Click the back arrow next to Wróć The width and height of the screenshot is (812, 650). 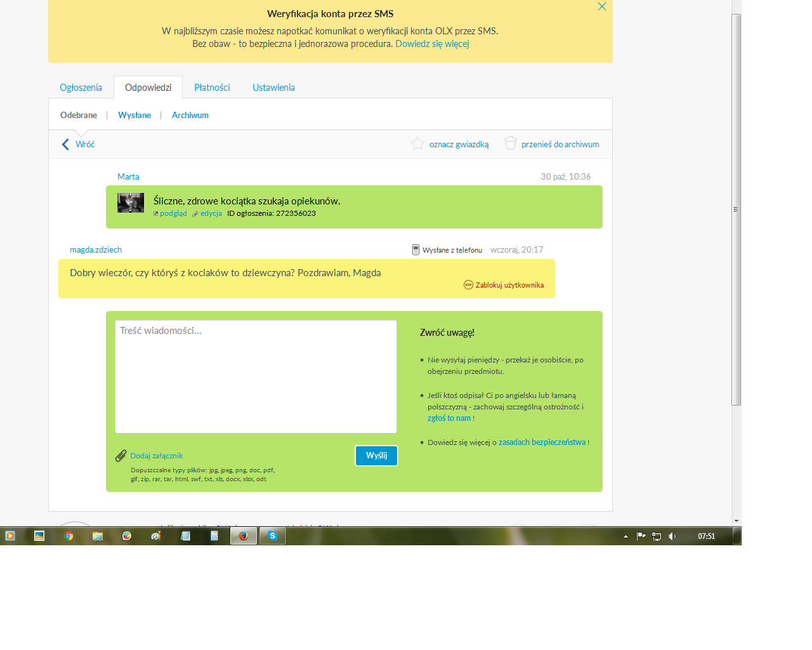[x=65, y=144]
